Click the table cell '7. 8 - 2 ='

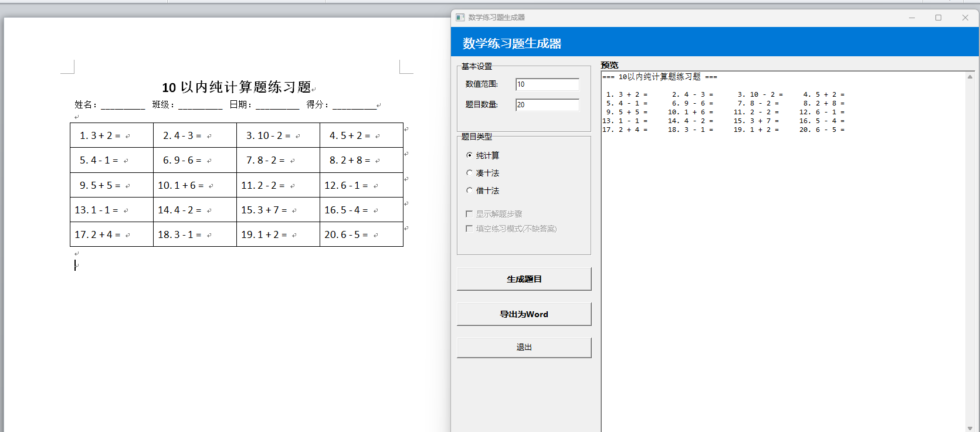278,160
